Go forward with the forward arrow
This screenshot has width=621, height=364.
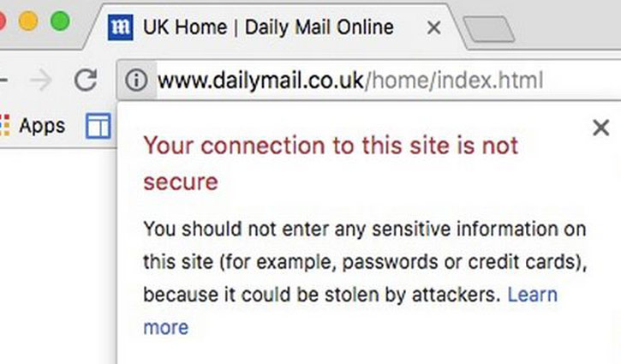pos(41,81)
